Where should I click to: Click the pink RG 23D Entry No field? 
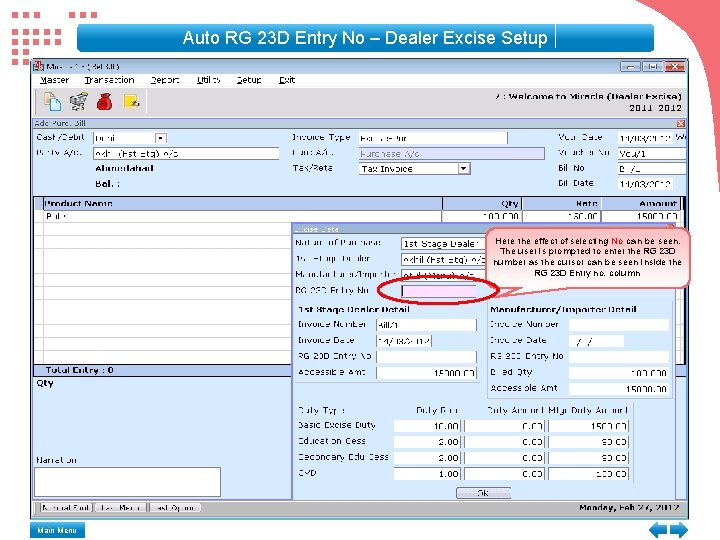click(x=439, y=291)
